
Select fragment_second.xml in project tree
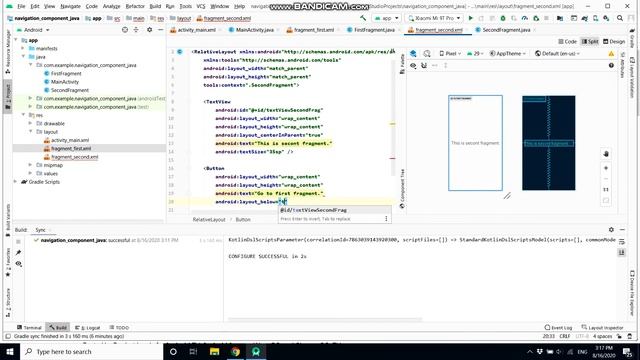74,157
